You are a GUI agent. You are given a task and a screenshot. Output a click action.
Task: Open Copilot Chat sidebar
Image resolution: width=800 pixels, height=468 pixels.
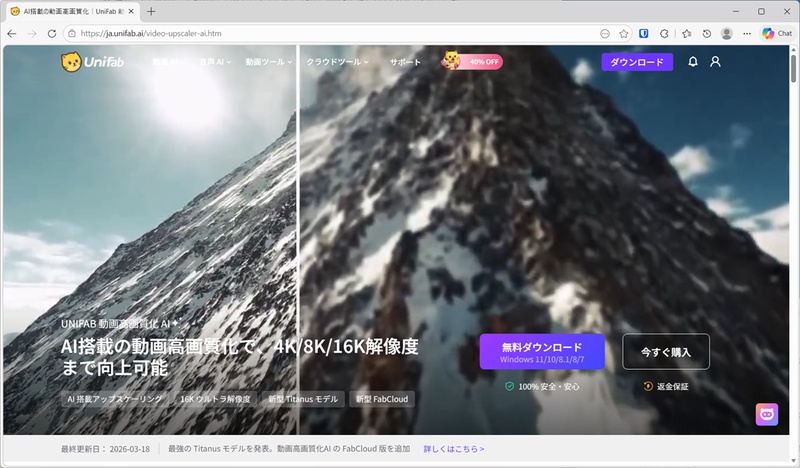777,34
